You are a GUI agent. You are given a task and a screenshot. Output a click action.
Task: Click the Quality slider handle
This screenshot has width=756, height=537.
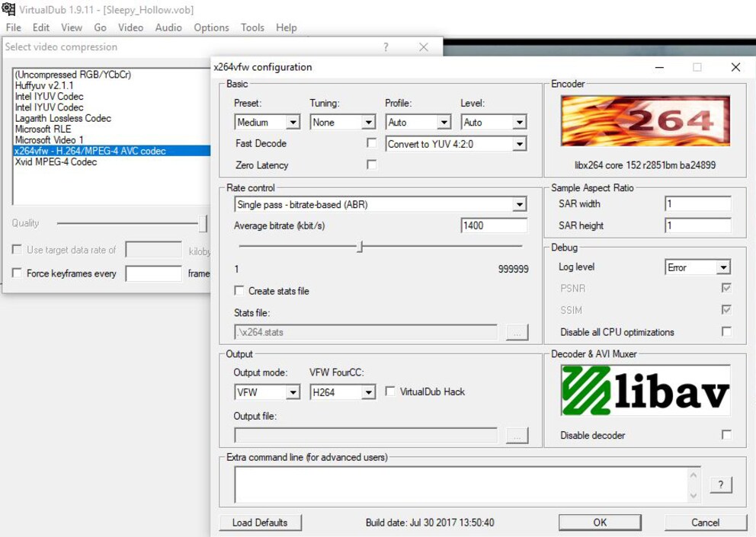coord(203,223)
